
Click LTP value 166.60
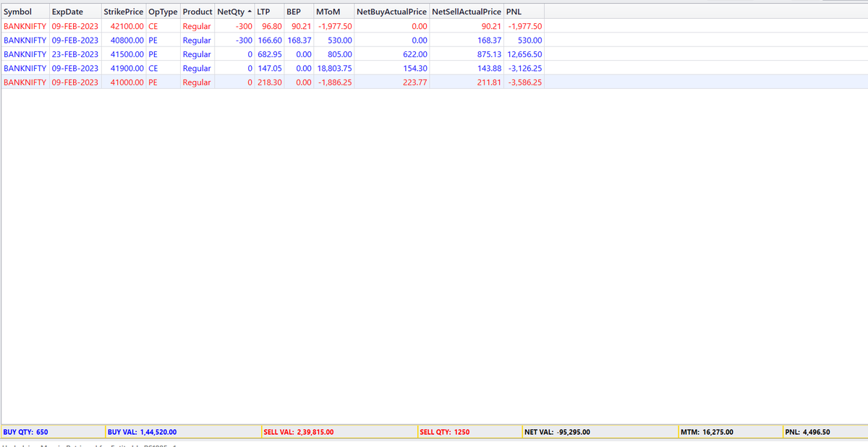270,40
